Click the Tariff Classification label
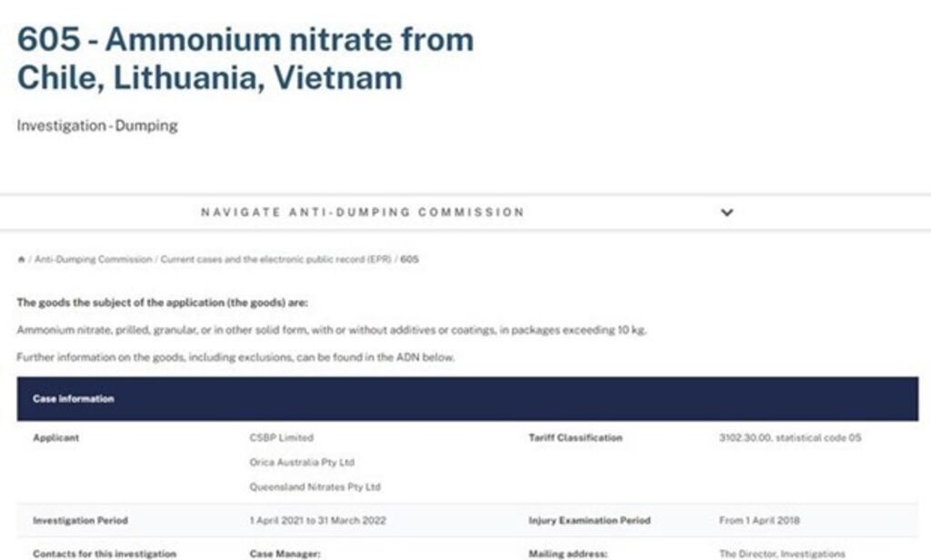 click(576, 438)
